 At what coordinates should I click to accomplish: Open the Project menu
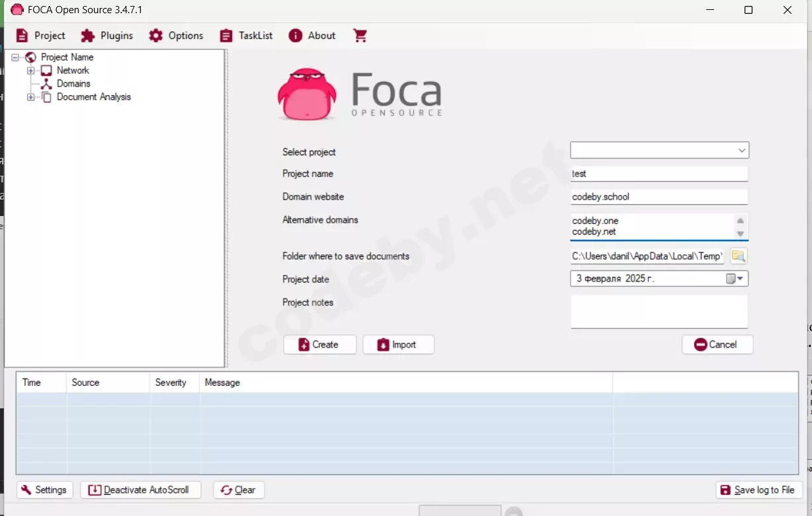coord(41,36)
